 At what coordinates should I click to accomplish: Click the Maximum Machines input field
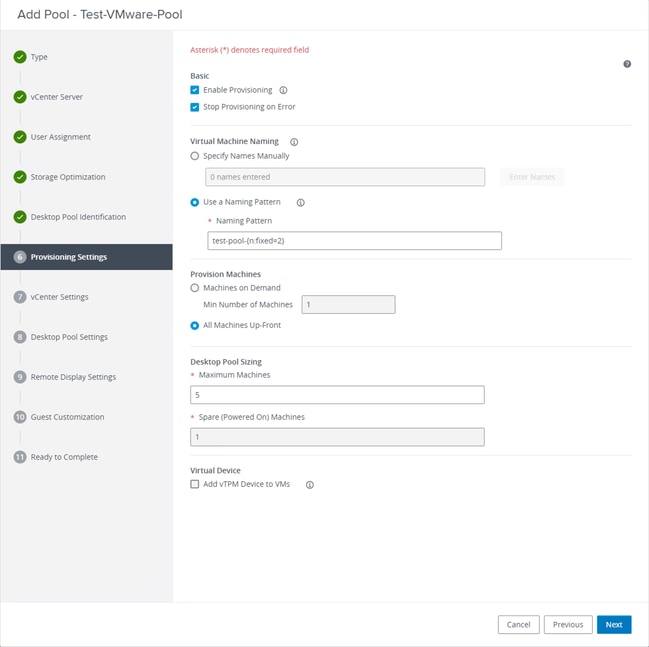[337, 395]
